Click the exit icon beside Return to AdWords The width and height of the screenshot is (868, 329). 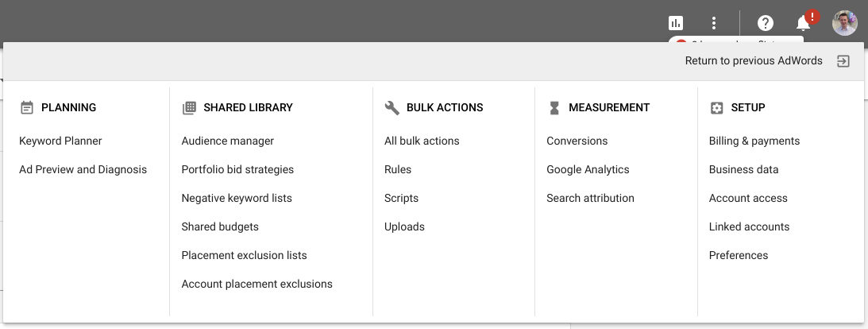(843, 61)
